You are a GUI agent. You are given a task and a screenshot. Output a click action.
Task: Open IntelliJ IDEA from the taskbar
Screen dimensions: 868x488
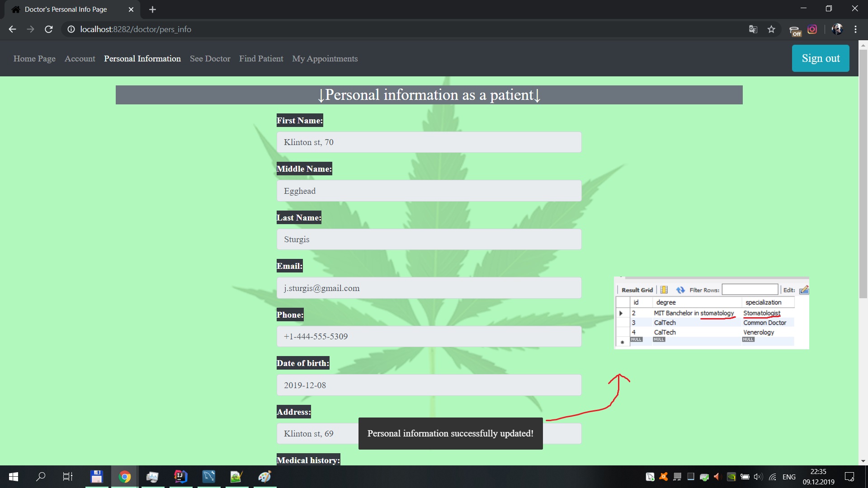pos(180,477)
